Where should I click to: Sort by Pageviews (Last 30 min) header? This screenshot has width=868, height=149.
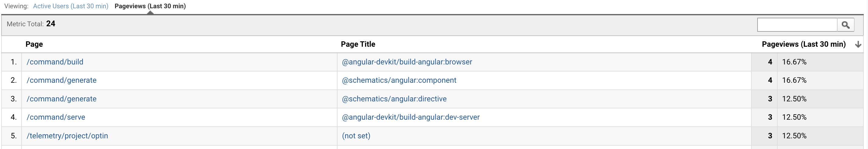pos(804,44)
